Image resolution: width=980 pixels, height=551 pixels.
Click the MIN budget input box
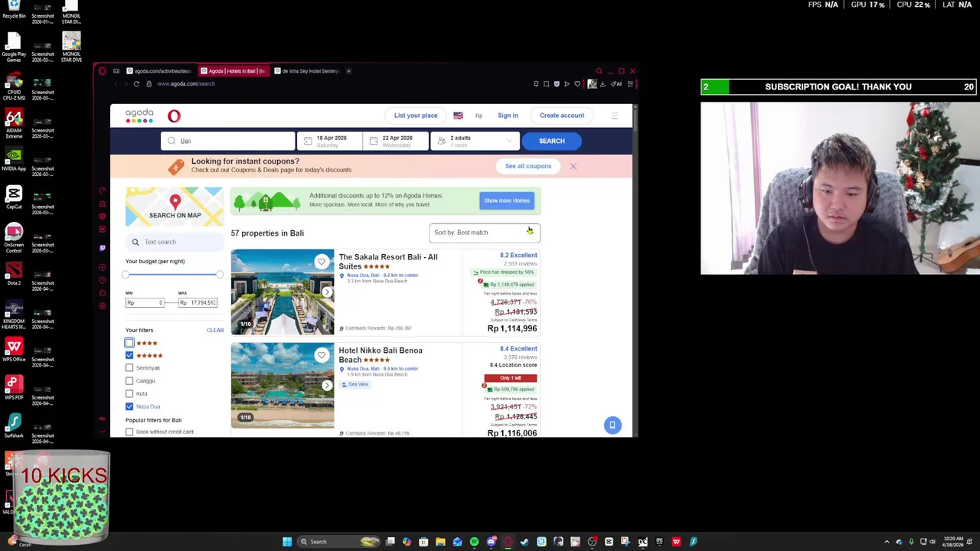coord(145,303)
